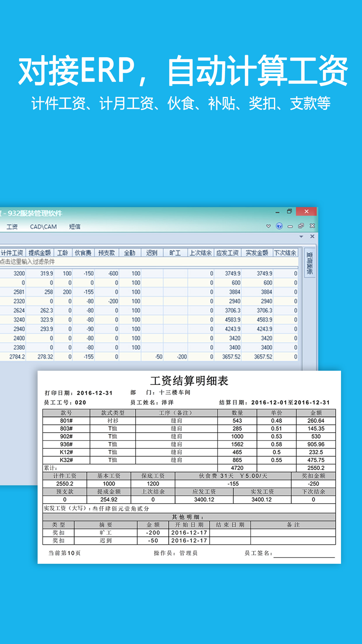Restore the main application window
The image size is (362, 644).
coord(289,211)
